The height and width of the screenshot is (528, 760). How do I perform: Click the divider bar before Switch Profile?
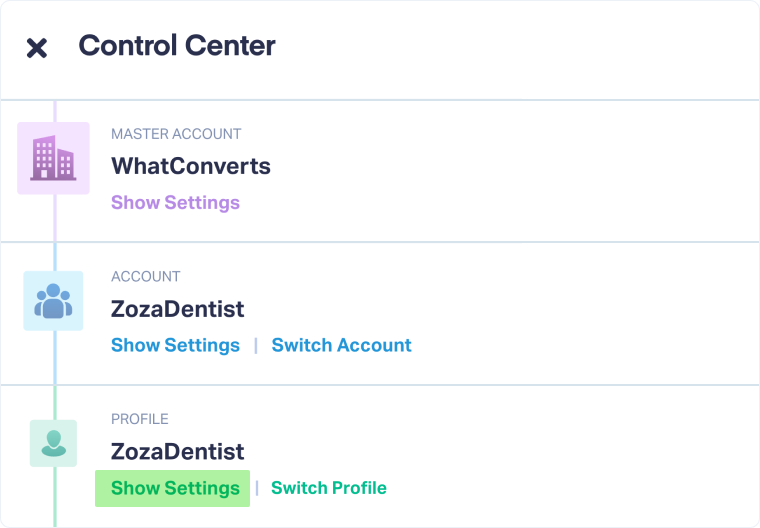pyautogui.click(x=257, y=488)
